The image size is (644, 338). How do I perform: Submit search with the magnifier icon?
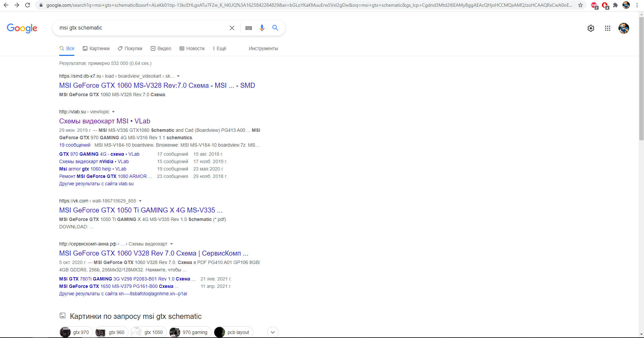coord(275,28)
